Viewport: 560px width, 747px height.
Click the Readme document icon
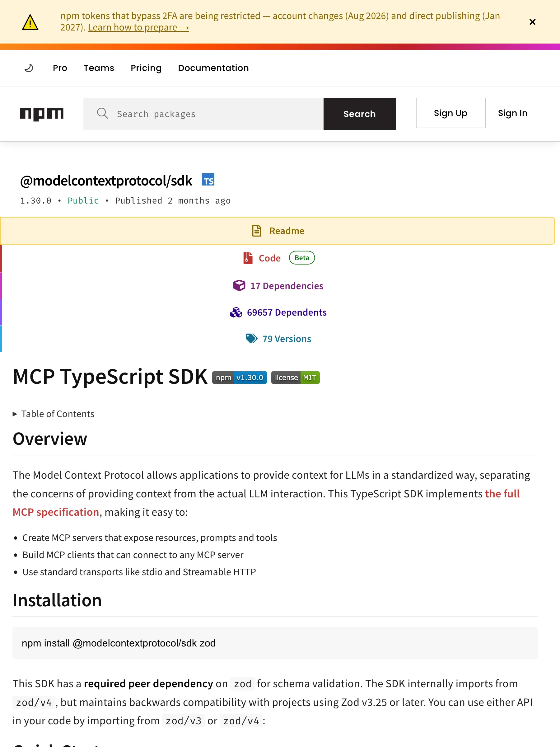257,231
